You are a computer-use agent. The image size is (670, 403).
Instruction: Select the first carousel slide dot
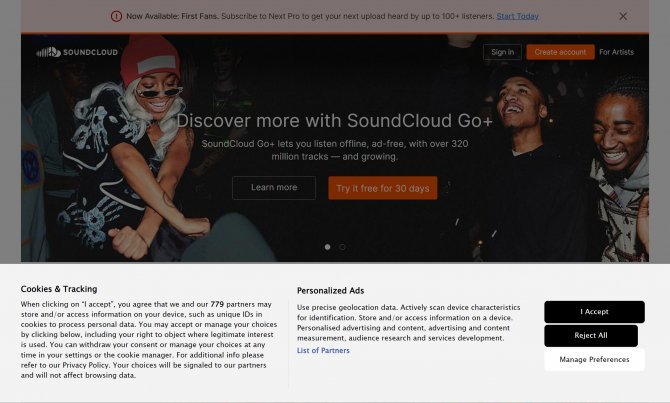pyautogui.click(x=328, y=247)
